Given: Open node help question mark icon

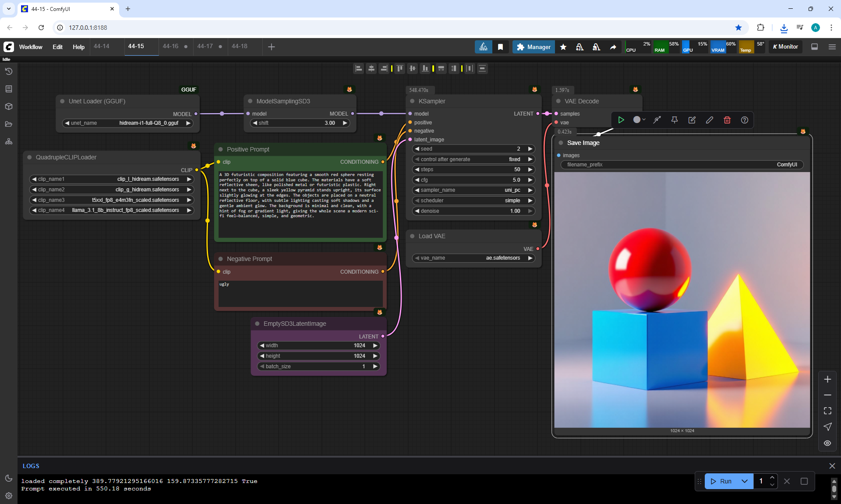Looking at the screenshot, I should pyautogui.click(x=745, y=120).
